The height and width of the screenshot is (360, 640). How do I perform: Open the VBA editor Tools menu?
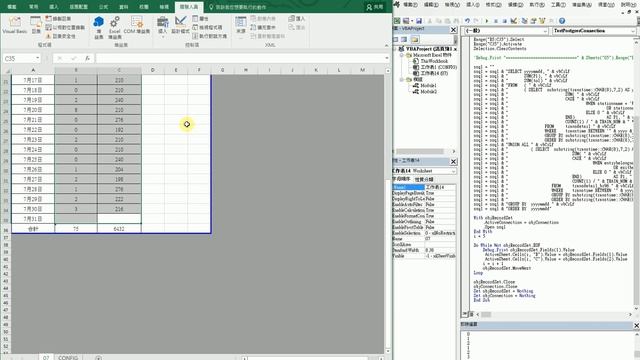coord(558,4)
